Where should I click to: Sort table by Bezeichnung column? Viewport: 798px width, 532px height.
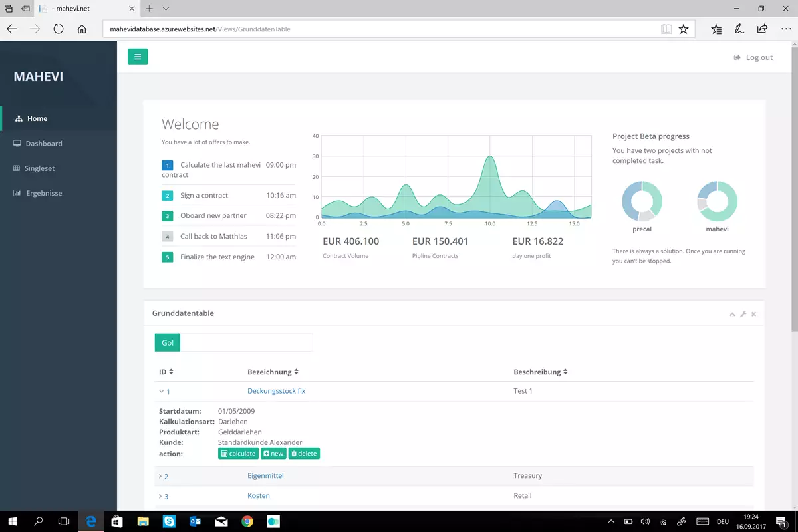pos(273,372)
